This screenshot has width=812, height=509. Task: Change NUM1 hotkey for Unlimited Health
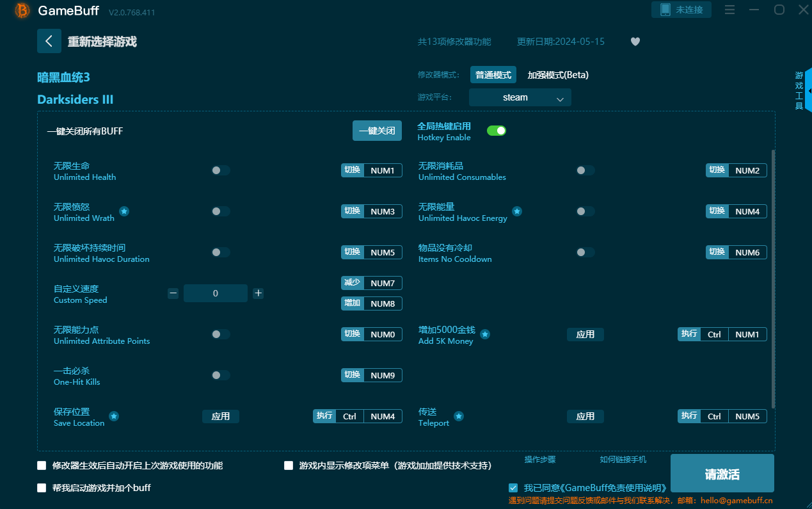383,170
